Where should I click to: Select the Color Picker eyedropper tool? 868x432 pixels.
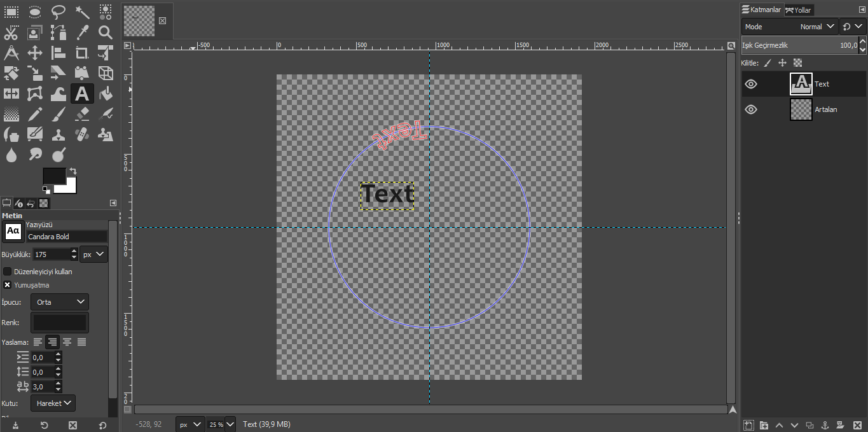pos(82,32)
